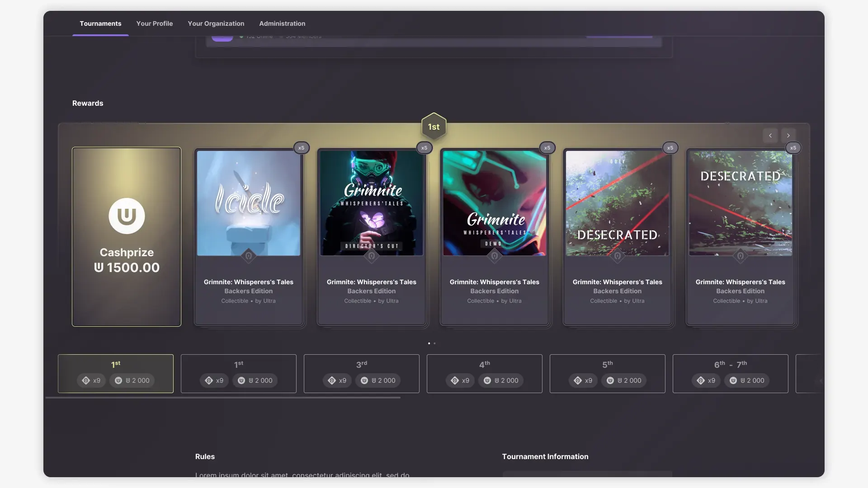Go to the Administration tab
868x488 pixels.
point(282,23)
